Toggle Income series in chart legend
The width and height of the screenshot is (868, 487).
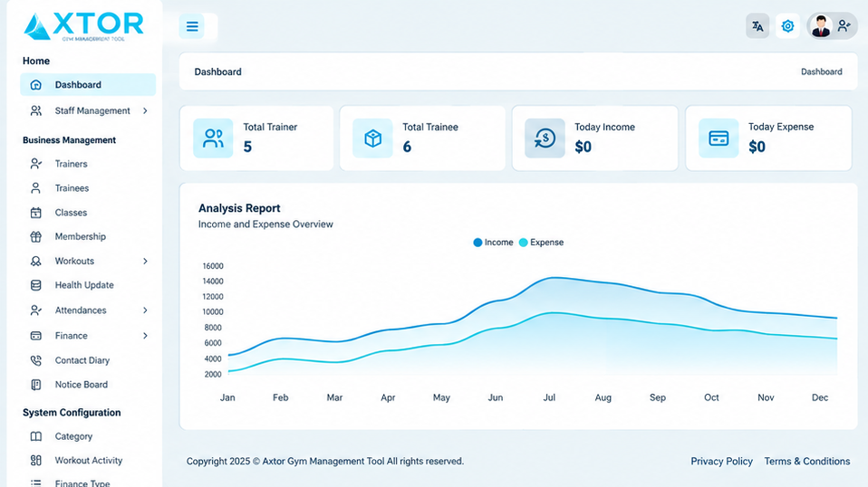coord(493,242)
